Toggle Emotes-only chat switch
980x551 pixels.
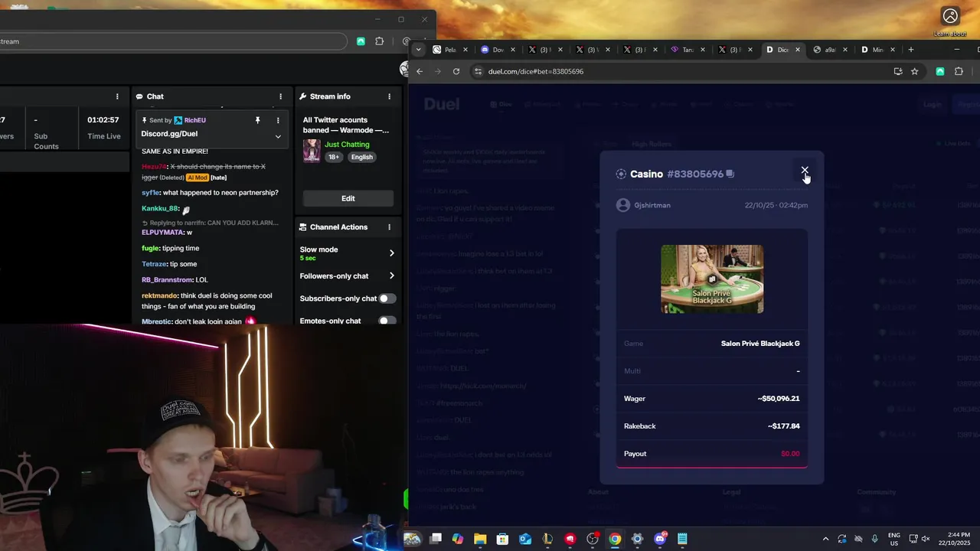387,321
